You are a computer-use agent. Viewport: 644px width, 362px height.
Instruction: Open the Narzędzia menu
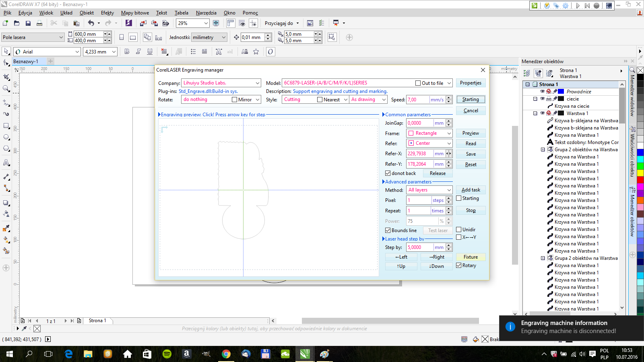(206, 13)
